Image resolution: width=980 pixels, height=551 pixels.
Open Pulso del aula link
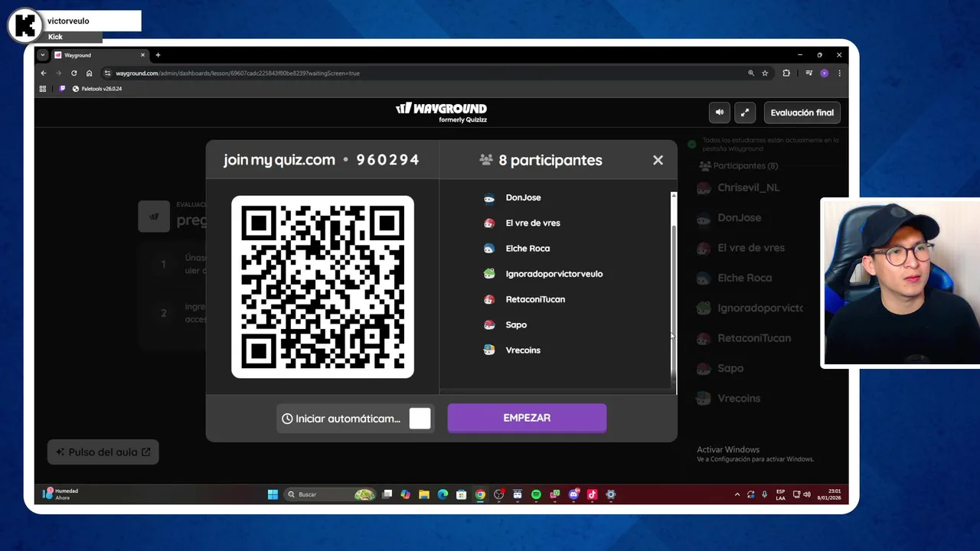coord(103,452)
